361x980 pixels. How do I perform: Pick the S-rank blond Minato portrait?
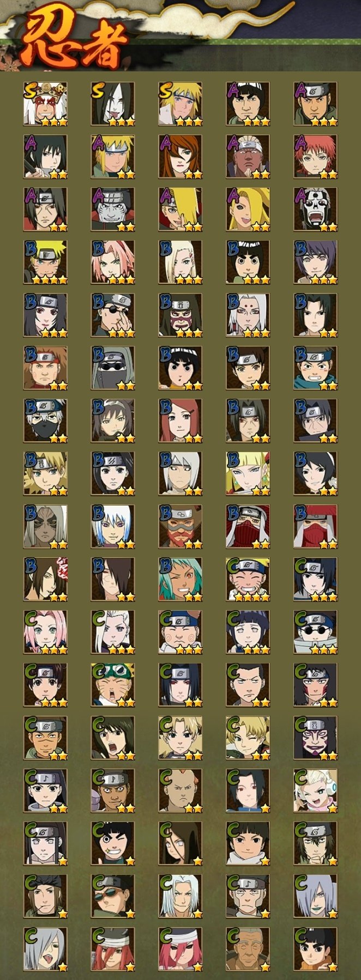180,104
